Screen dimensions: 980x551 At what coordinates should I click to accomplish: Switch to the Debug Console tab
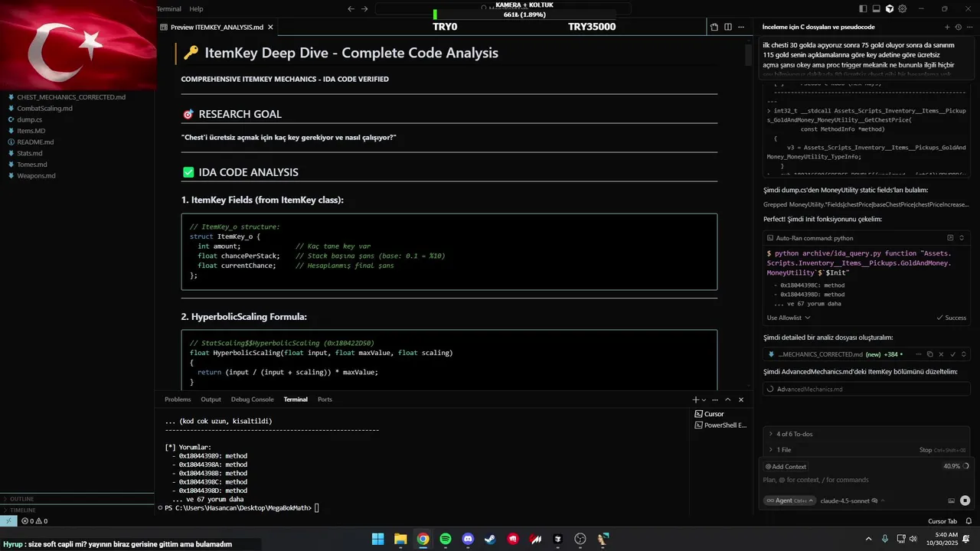point(252,399)
